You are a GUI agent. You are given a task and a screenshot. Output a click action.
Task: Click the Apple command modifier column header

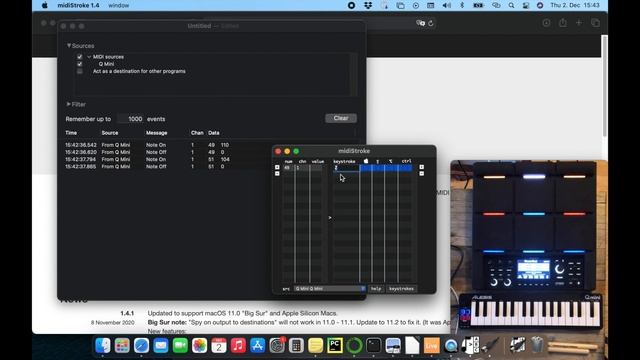click(x=366, y=161)
